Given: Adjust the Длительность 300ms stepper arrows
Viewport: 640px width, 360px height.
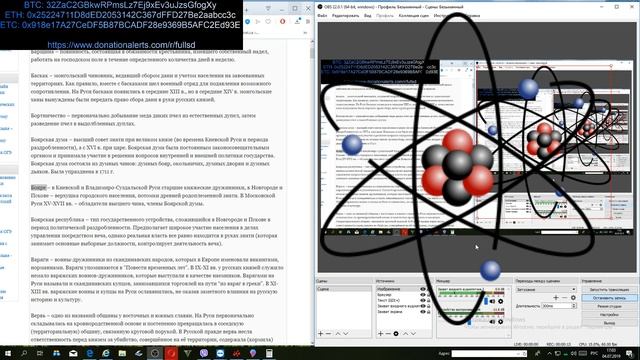Looking at the screenshot, I should click(x=573, y=306).
